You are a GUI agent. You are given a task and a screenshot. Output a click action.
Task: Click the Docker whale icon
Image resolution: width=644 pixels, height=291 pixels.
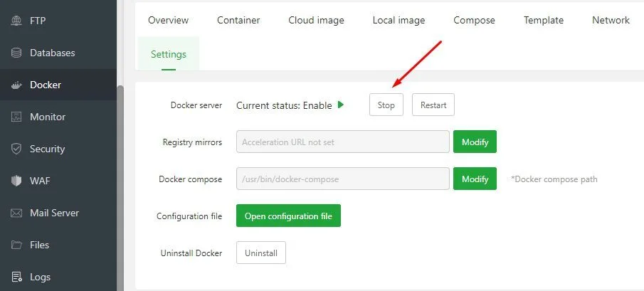click(16, 85)
